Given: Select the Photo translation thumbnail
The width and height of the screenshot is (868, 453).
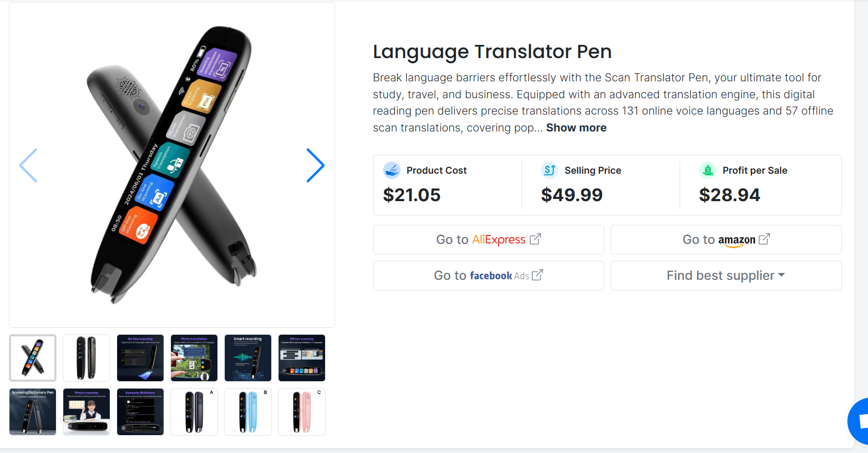Looking at the screenshot, I should tap(194, 358).
